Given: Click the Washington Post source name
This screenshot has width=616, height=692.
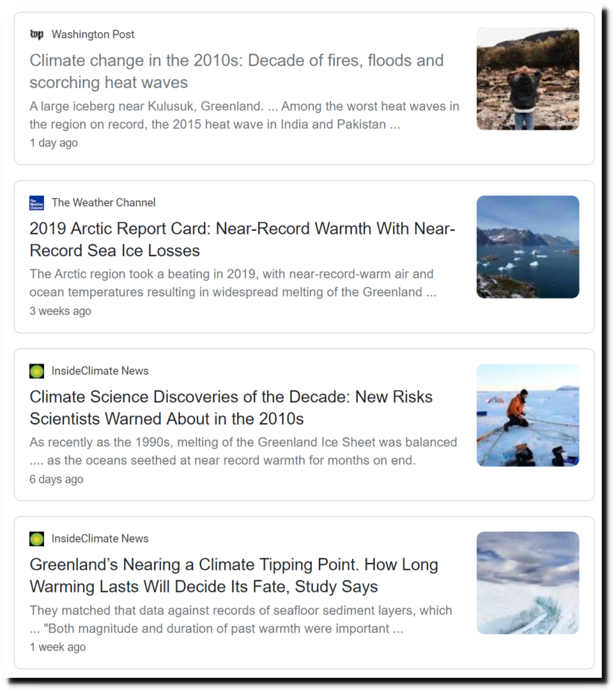Looking at the screenshot, I should [93, 34].
